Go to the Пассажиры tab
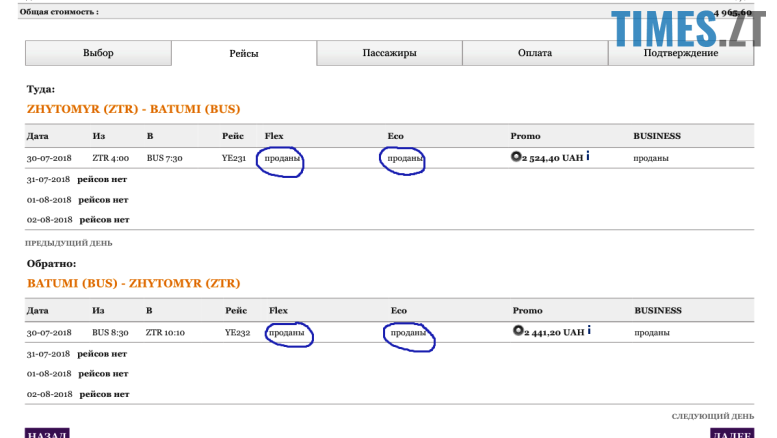 click(389, 53)
